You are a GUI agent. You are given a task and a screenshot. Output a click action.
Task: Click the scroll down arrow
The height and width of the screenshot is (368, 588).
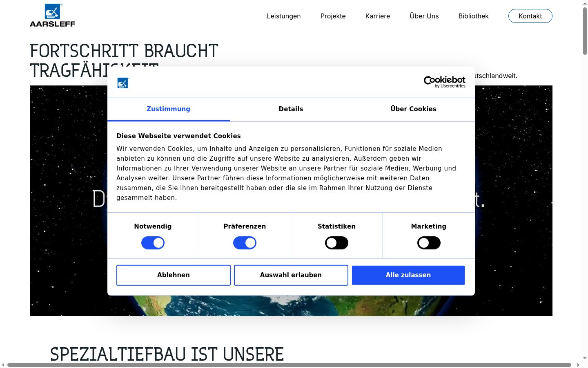[585, 358]
